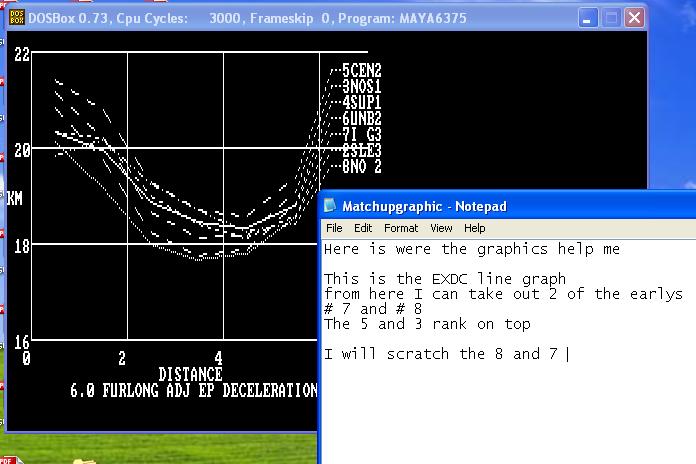The width and height of the screenshot is (696, 464).
Task: Click the X-axis value 2
Action: 122,358
